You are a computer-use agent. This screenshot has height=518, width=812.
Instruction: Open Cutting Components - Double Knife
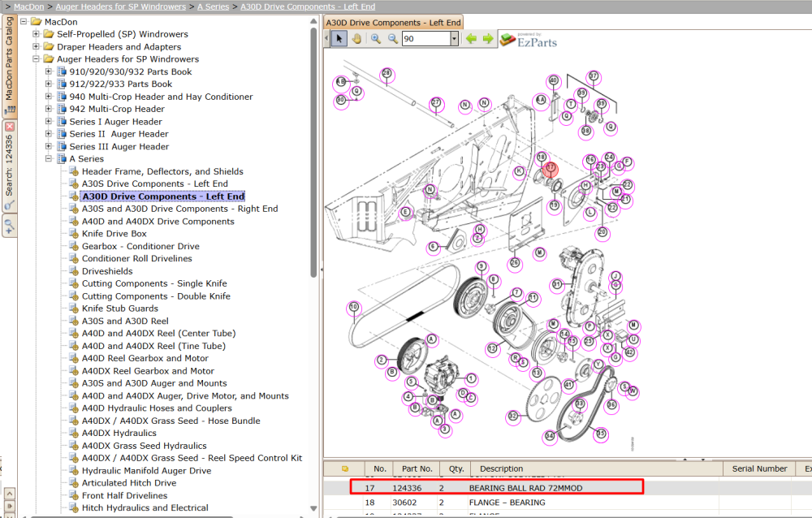point(156,296)
